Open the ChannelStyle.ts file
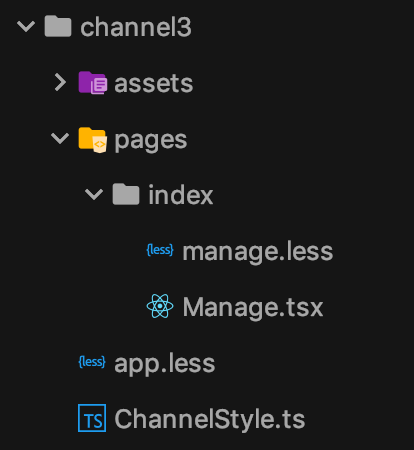 [210, 419]
